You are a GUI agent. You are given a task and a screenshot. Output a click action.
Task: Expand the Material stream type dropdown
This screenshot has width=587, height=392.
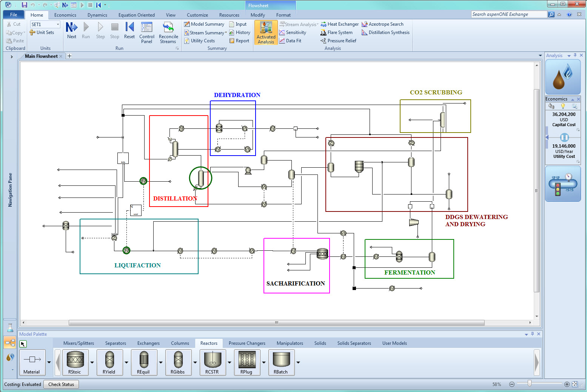tap(49, 362)
